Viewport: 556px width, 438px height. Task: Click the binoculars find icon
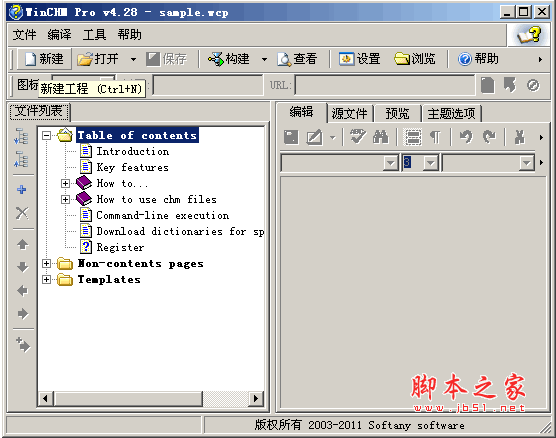click(380, 137)
